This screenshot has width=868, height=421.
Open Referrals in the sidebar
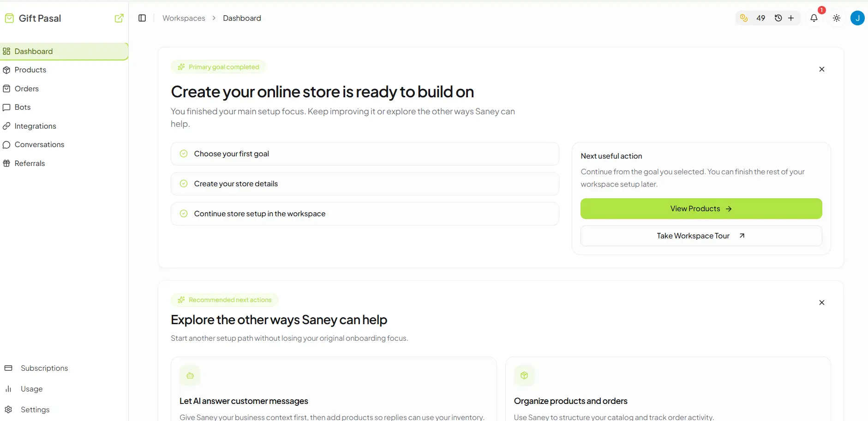[x=64, y=163]
